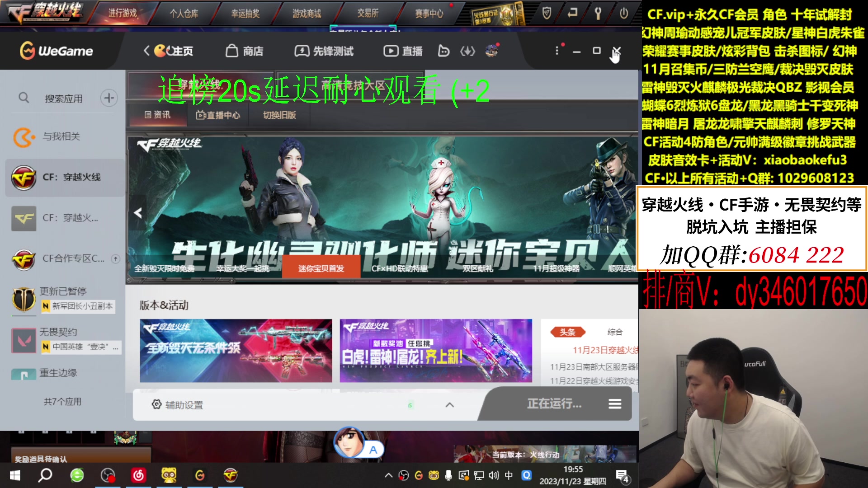Open WeGame icon in taskbar
Image resolution: width=868 pixels, height=488 pixels.
tap(200, 475)
